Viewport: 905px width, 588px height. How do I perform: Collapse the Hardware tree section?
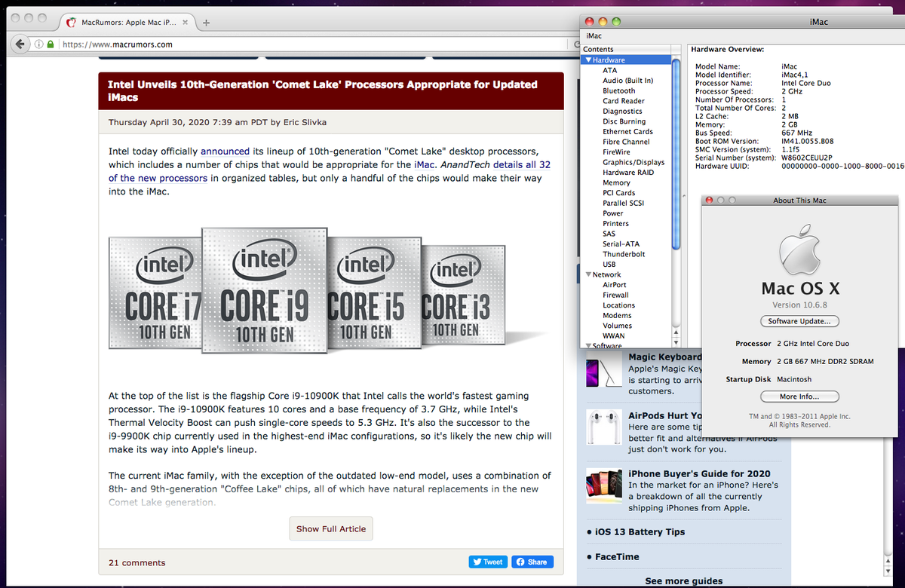tap(587, 60)
